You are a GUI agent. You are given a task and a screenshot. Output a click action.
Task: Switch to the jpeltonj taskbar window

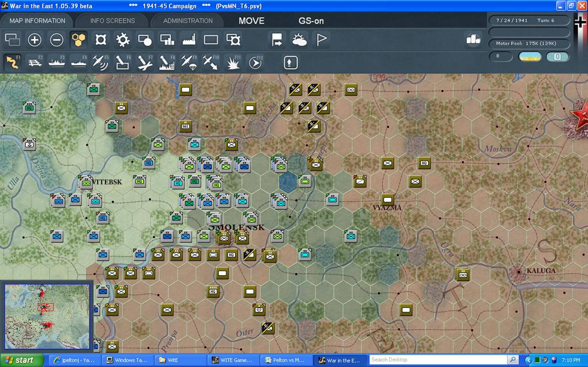[74, 360]
